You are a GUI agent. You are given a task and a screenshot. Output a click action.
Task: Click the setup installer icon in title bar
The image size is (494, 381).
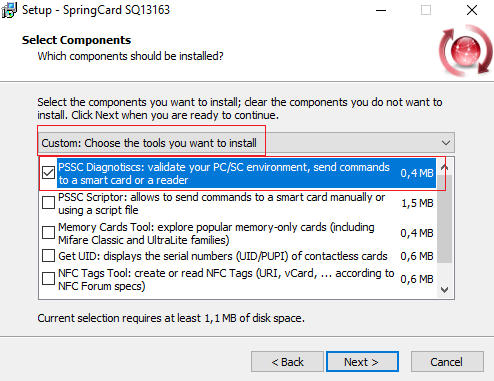(8, 10)
